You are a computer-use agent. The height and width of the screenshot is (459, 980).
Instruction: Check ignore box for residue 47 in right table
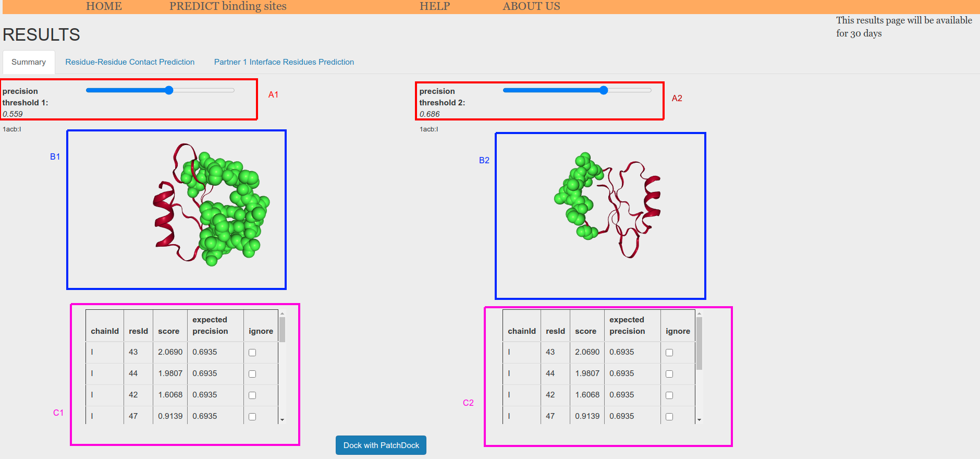[669, 417]
